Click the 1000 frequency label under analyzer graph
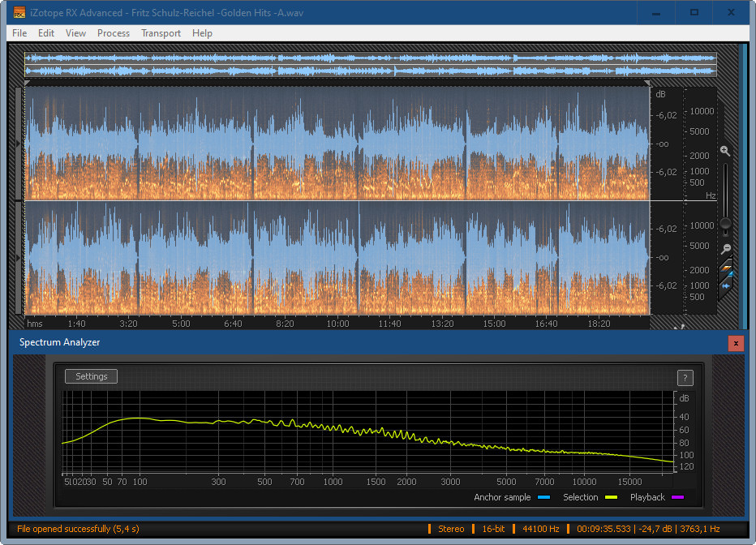Viewport: 756px width, 545px height. [x=333, y=482]
